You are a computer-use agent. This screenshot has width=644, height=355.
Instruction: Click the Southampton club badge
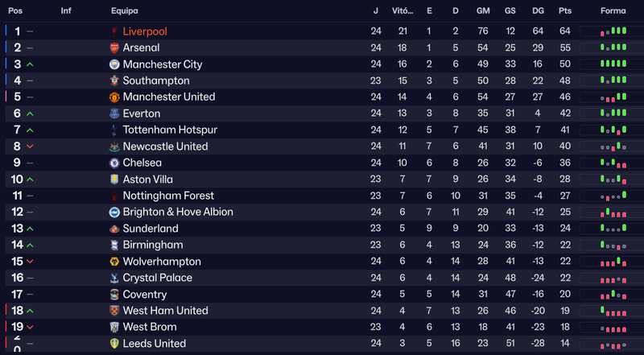114,80
